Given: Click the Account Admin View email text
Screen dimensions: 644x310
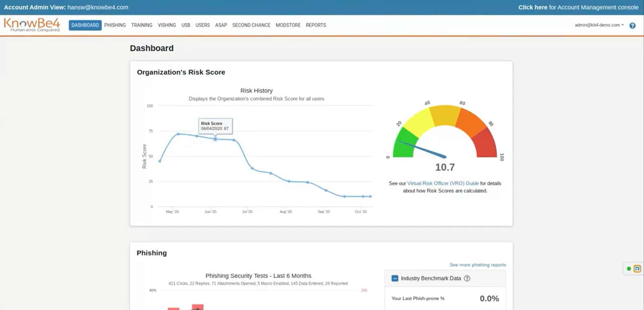Looking at the screenshot, I should tap(98, 7).
